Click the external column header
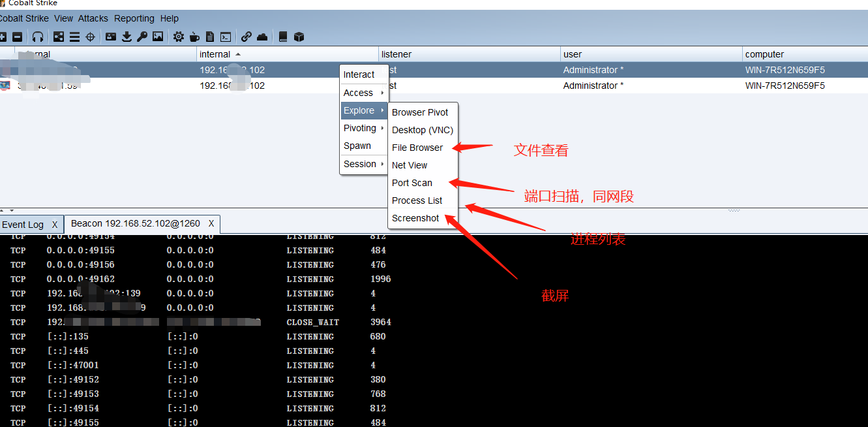This screenshot has height=427, width=868. point(106,54)
